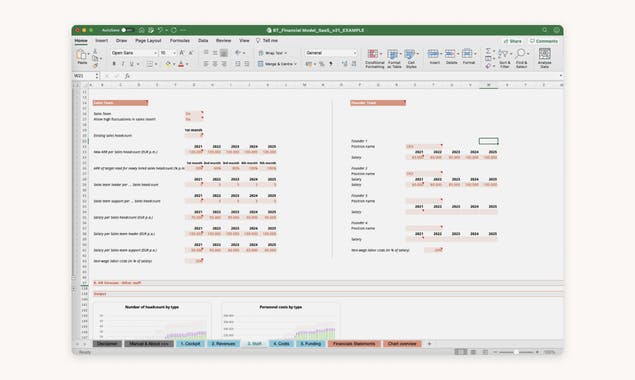The height and width of the screenshot is (380, 635).
Task: Open the Merge & Centre dropdown arrow
Action: click(x=296, y=64)
